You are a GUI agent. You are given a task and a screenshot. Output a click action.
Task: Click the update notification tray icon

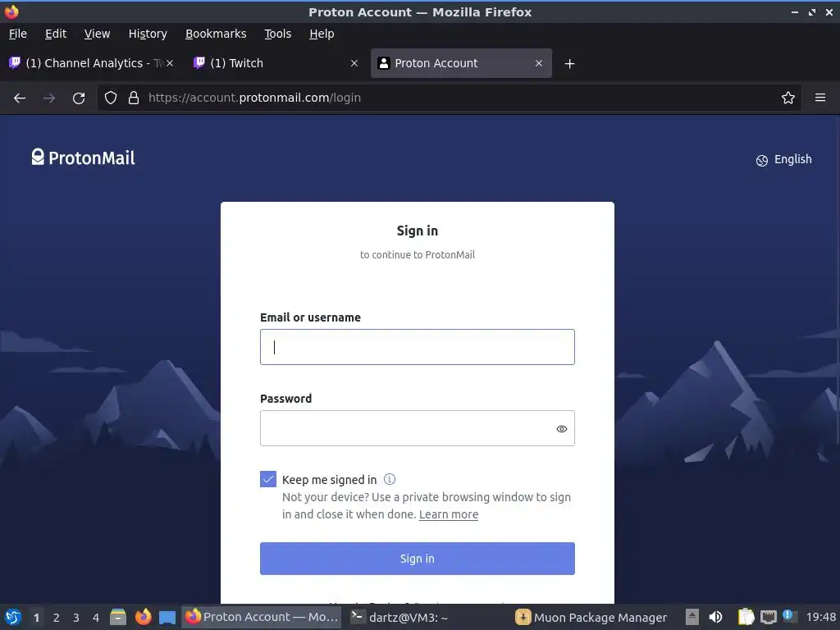(x=788, y=615)
